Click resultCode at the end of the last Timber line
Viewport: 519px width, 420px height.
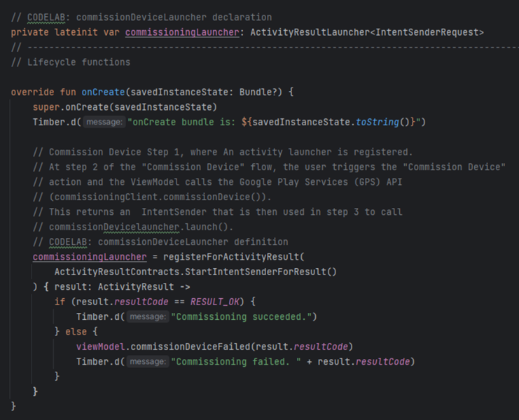coord(382,362)
